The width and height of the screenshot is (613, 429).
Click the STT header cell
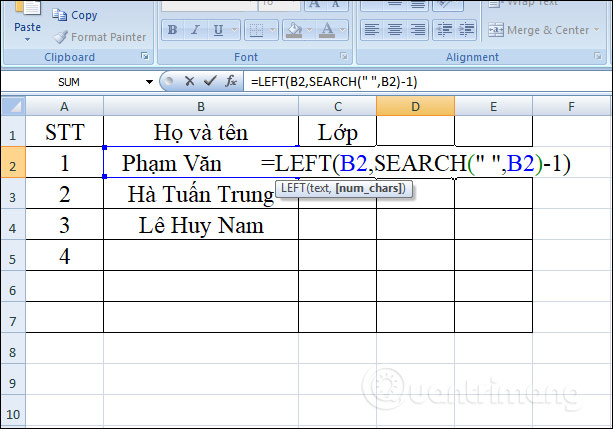(x=65, y=132)
